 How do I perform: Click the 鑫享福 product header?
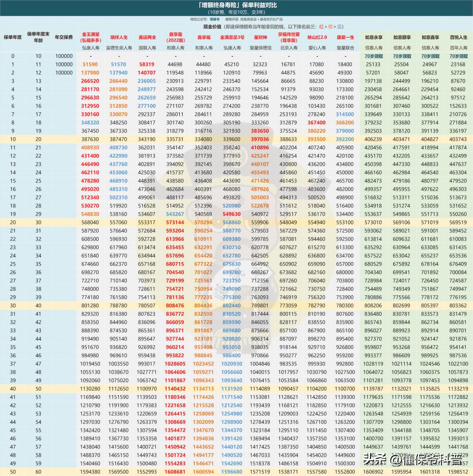[204, 37]
